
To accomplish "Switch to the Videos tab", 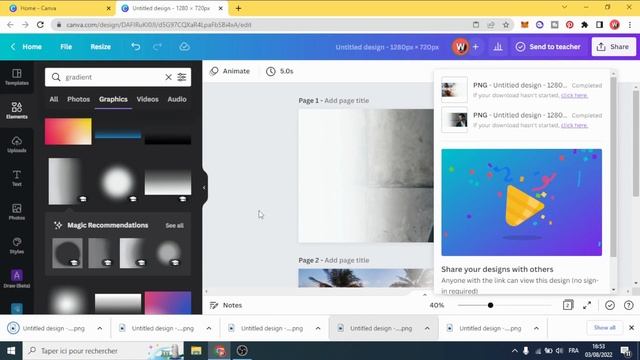I will click(x=147, y=99).
